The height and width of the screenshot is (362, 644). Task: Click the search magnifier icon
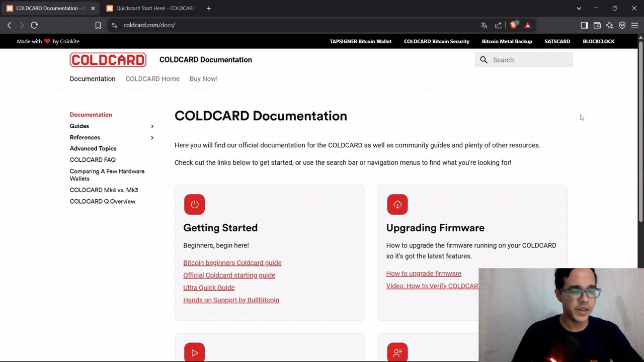click(x=484, y=60)
